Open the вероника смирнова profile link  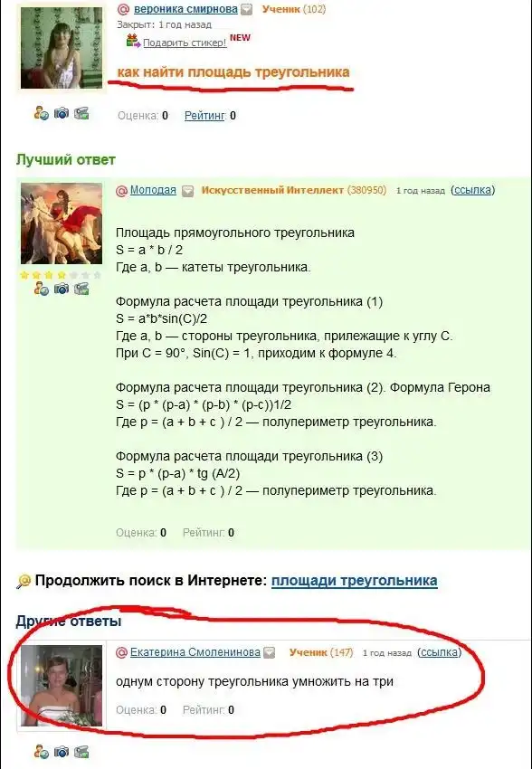coord(185,9)
